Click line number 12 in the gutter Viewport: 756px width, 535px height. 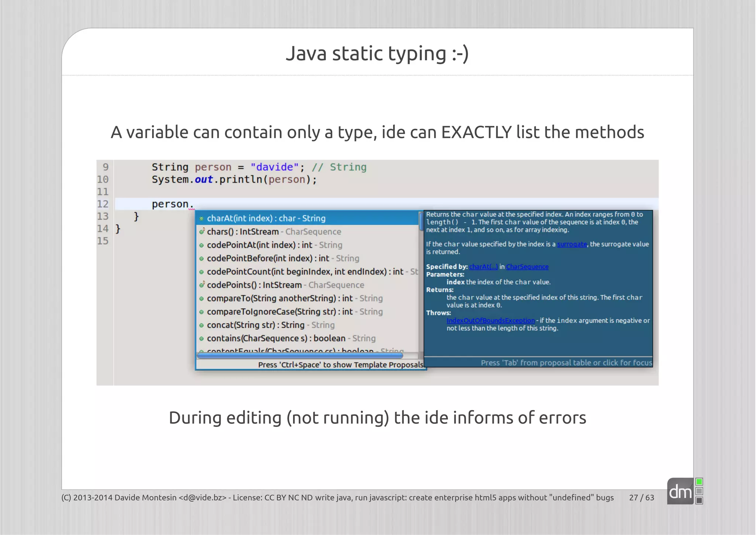tap(103, 204)
